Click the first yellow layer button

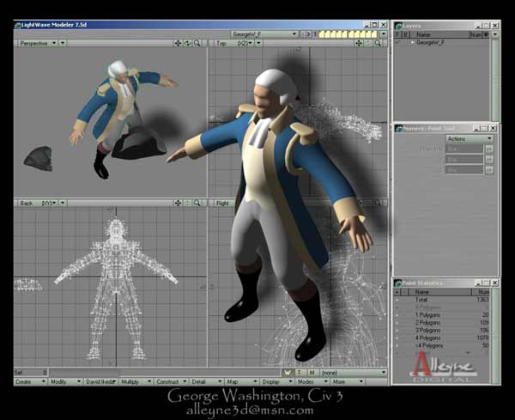pos(322,33)
